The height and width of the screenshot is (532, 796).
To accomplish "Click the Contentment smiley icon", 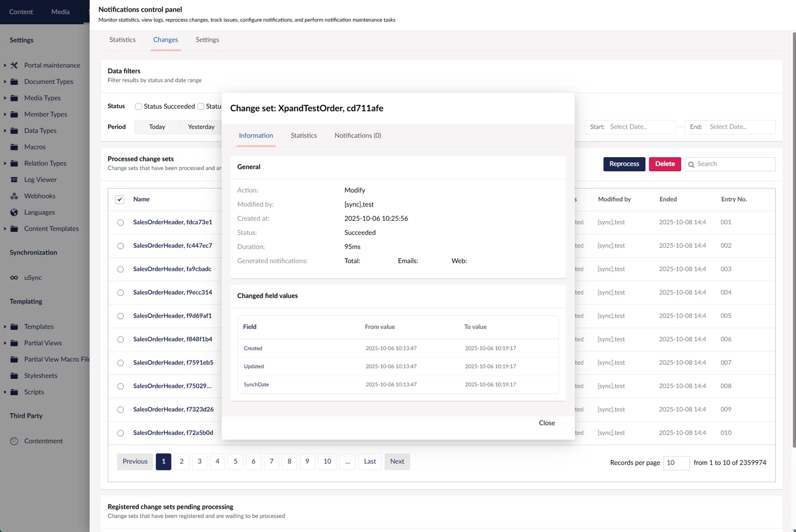I will 14,441.
